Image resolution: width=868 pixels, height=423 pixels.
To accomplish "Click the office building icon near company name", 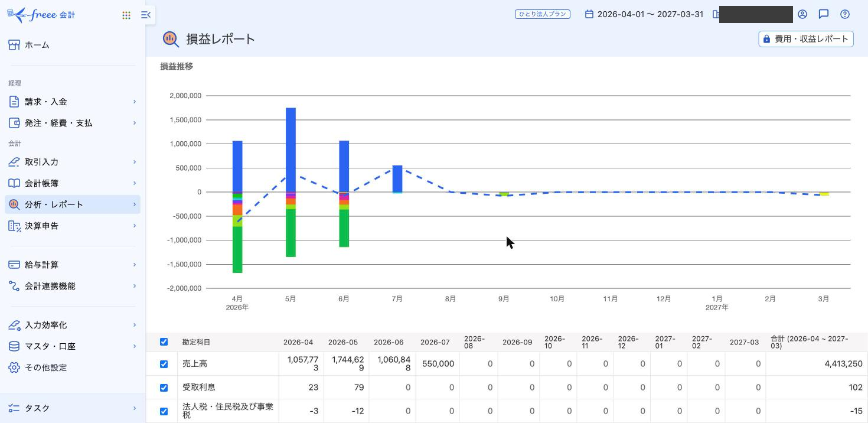I will [716, 14].
